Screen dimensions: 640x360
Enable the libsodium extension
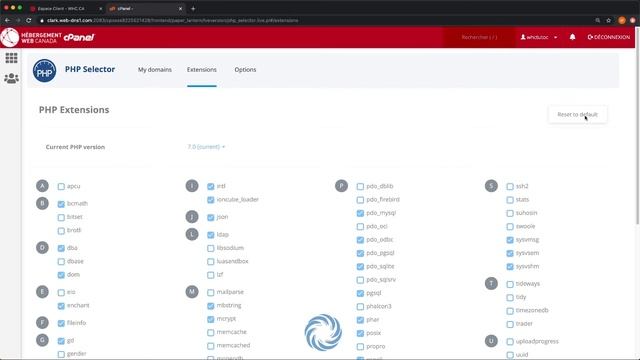click(x=211, y=248)
